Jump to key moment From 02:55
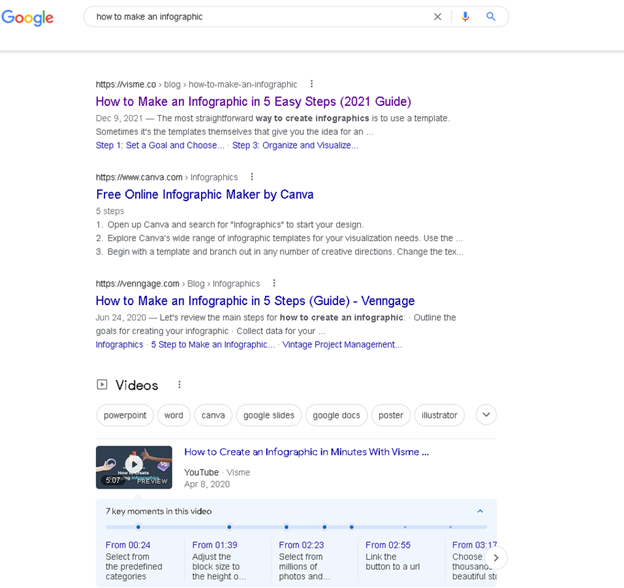The image size is (624, 588). [388, 545]
